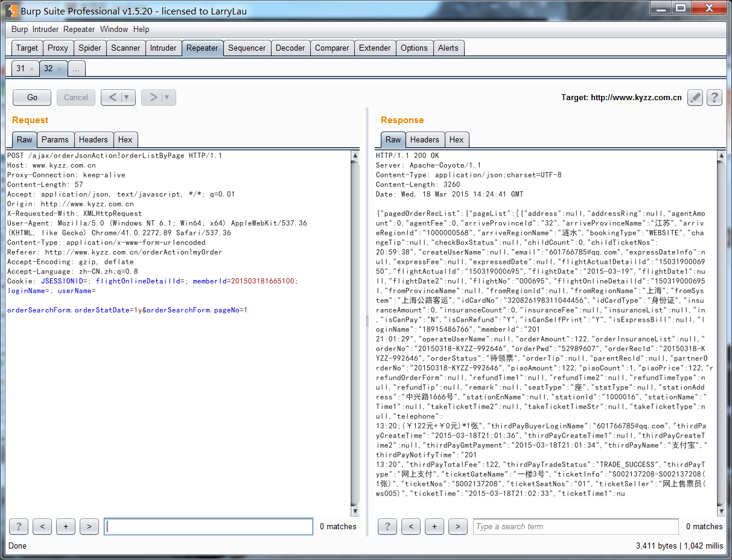Click the response pane scroll up arrow
Image resolution: width=732 pixels, height=560 pixels.
pos(721,156)
